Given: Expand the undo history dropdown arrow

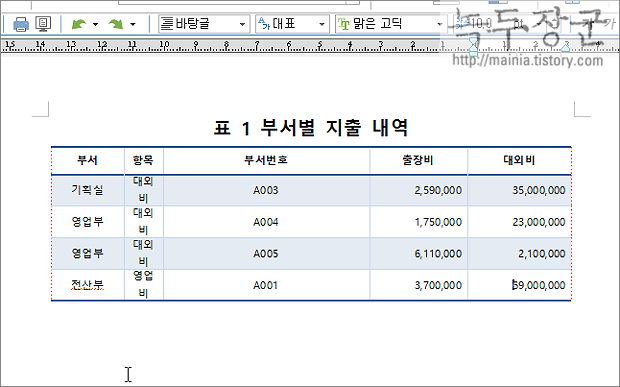Looking at the screenshot, I should [x=95, y=25].
